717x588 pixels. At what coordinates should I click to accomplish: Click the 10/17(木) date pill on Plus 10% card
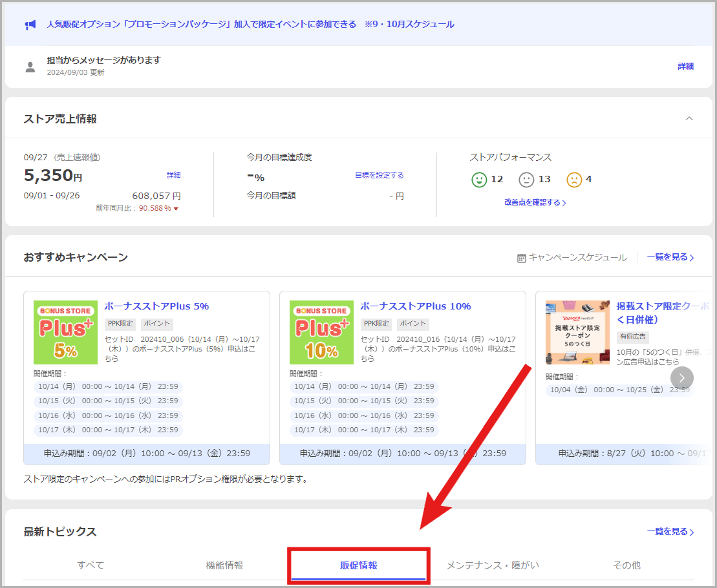(364, 430)
